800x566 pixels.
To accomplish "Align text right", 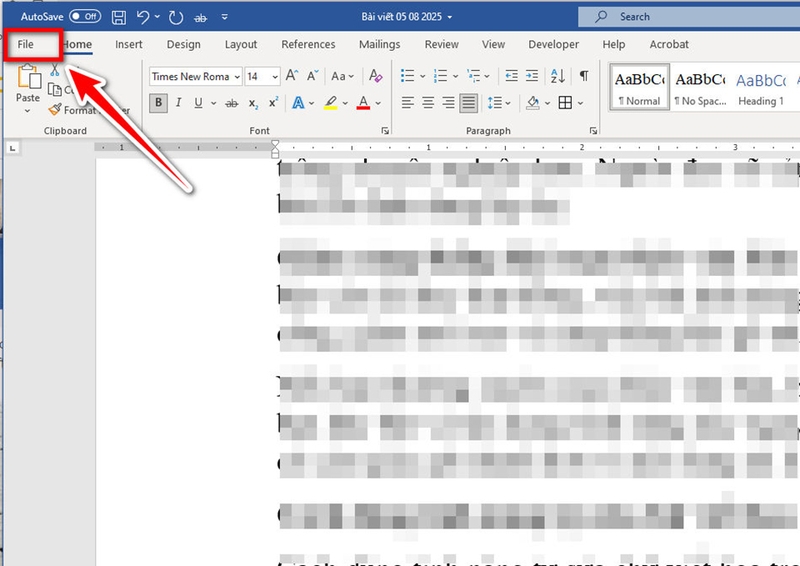I will (448, 103).
